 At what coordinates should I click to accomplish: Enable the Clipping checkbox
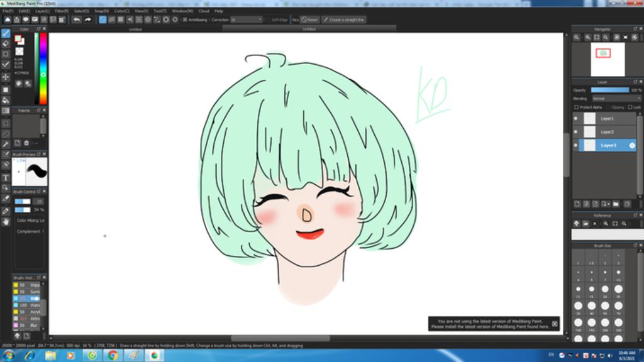point(608,107)
